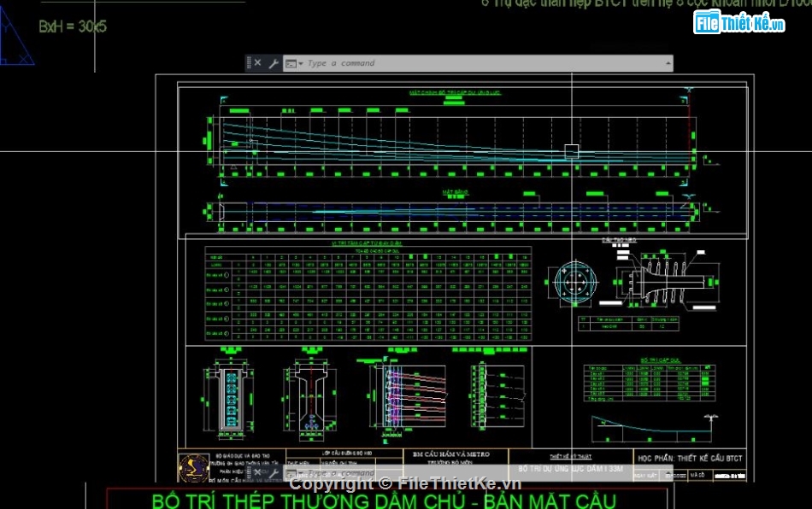
Task: Expand command history arrow at right of upper bar
Action: (668, 63)
